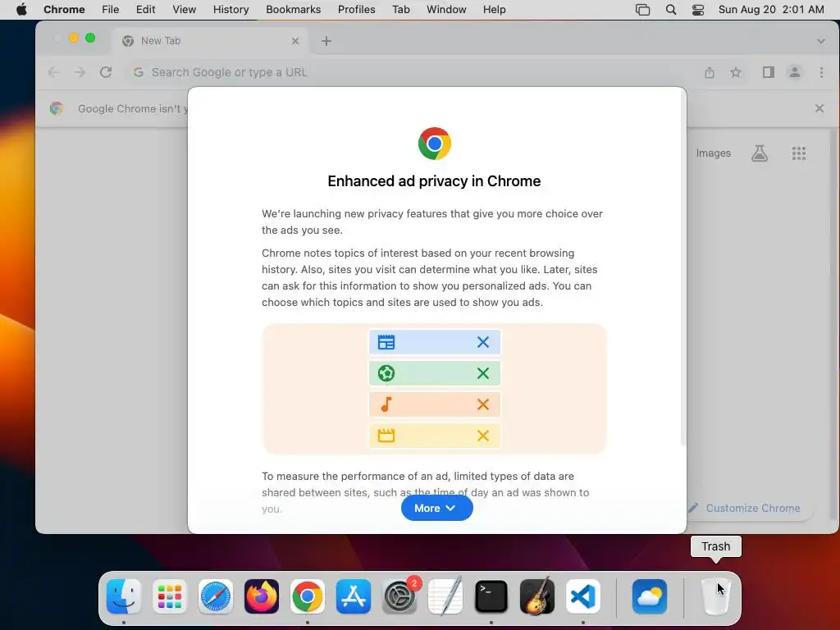Click the Enhanced ad privacy in Chrome heading
Image resolution: width=840 pixels, height=630 pixels.
(434, 181)
